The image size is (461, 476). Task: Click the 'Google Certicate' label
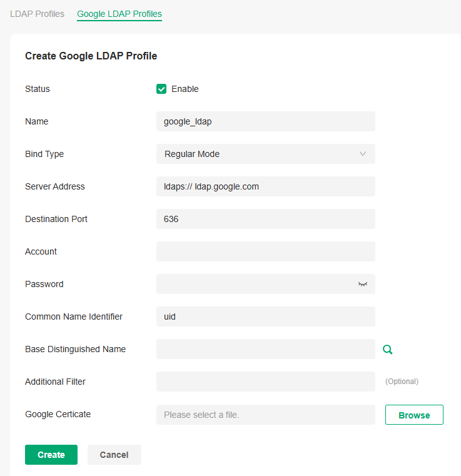pos(58,414)
